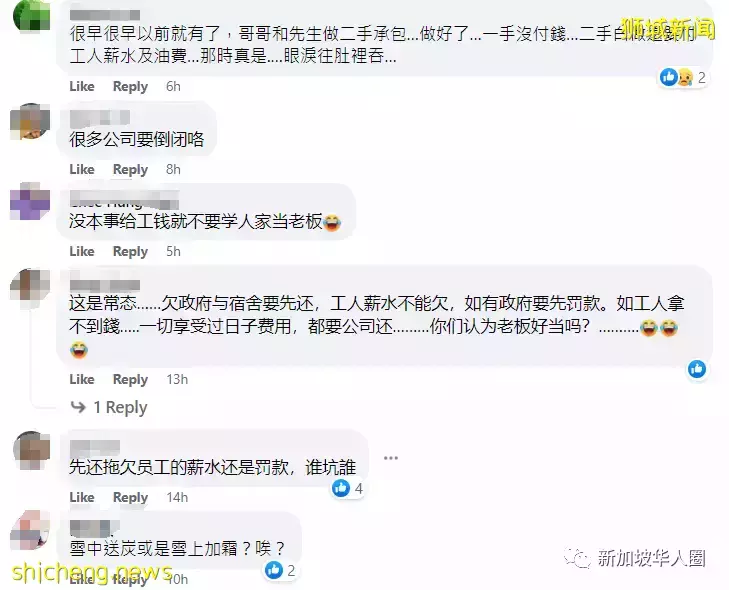Open avatar of the 8h commenter
This screenshot has width=729, height=590.
(30, 121)
